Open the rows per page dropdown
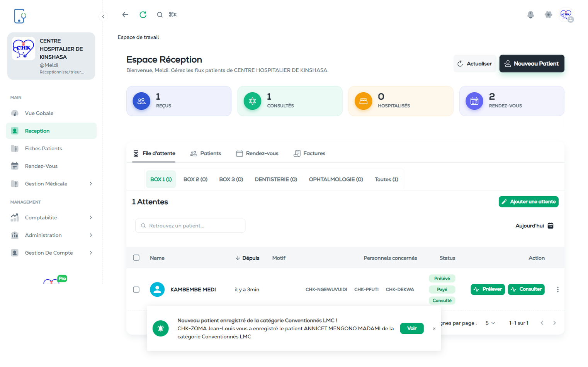This screenshot has width=588, height=367. (x=490, y=323)
